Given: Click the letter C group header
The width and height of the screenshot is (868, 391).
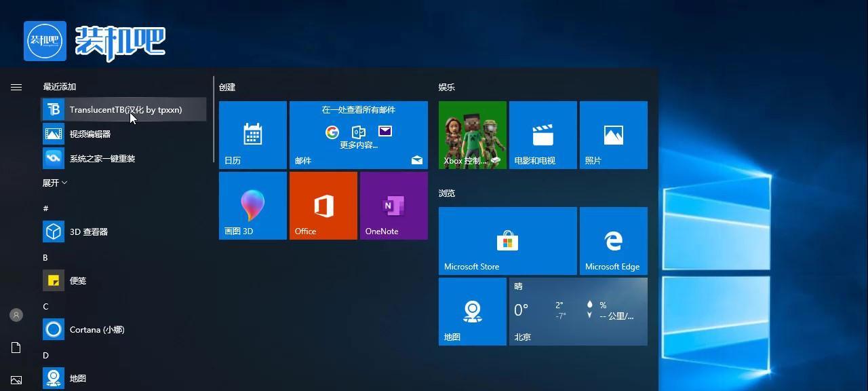Looking at the screenshot, I should click(45, 306).
